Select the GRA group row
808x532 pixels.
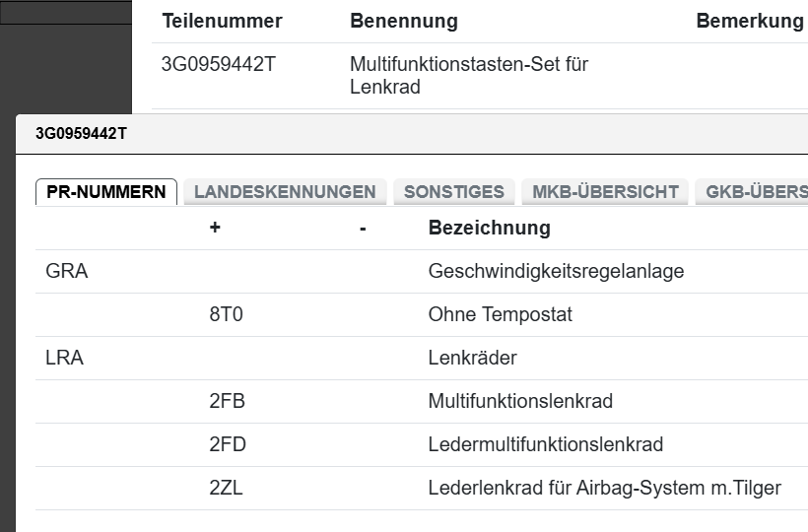click(67, 271)
